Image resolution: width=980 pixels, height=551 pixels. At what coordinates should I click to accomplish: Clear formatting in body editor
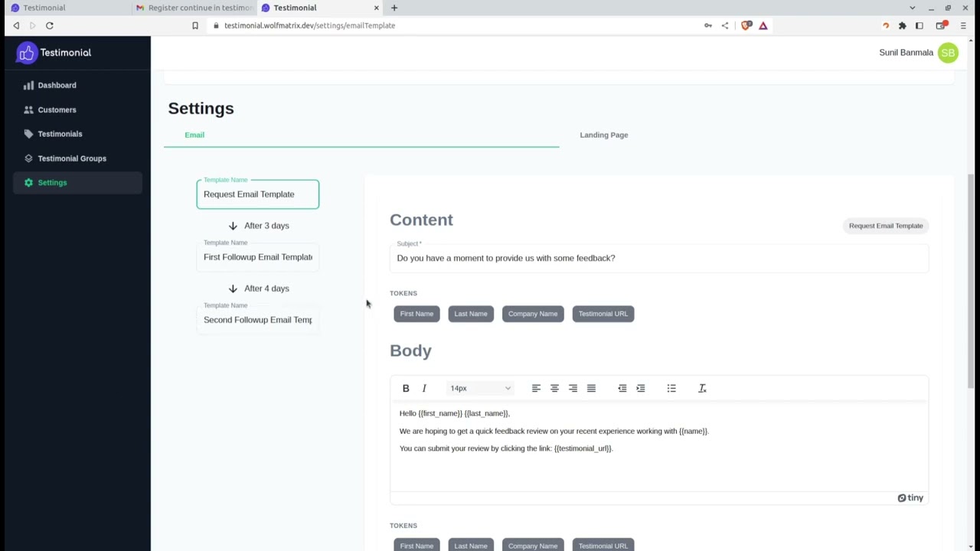click(702, 389)
